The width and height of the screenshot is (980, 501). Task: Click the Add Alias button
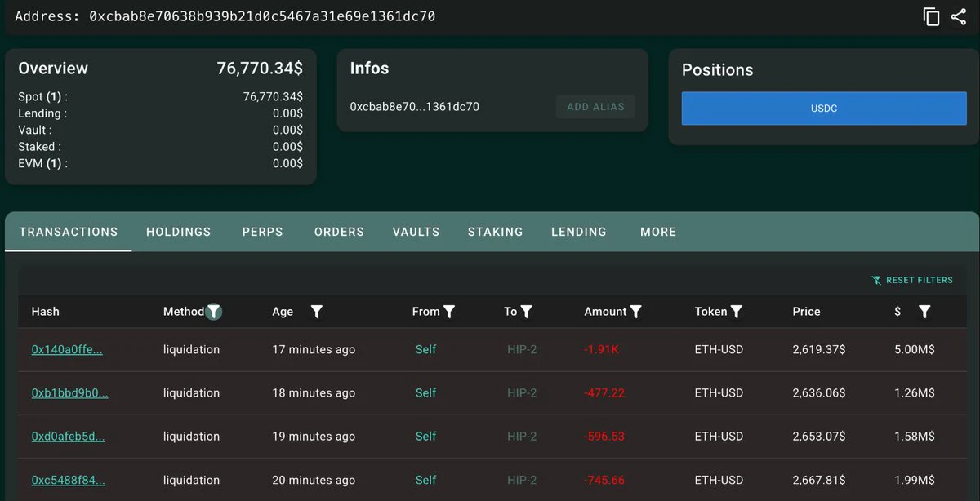pyautogui.click(x=595, y=107)
